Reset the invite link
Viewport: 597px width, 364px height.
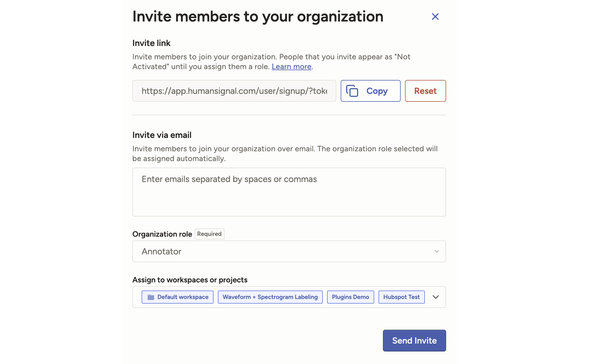(425, 91)
